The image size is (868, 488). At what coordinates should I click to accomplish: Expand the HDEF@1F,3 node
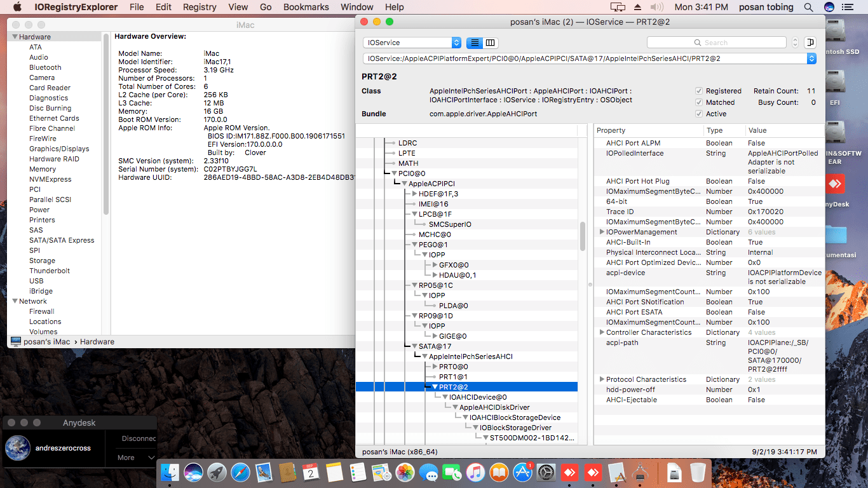click(414, 194)
